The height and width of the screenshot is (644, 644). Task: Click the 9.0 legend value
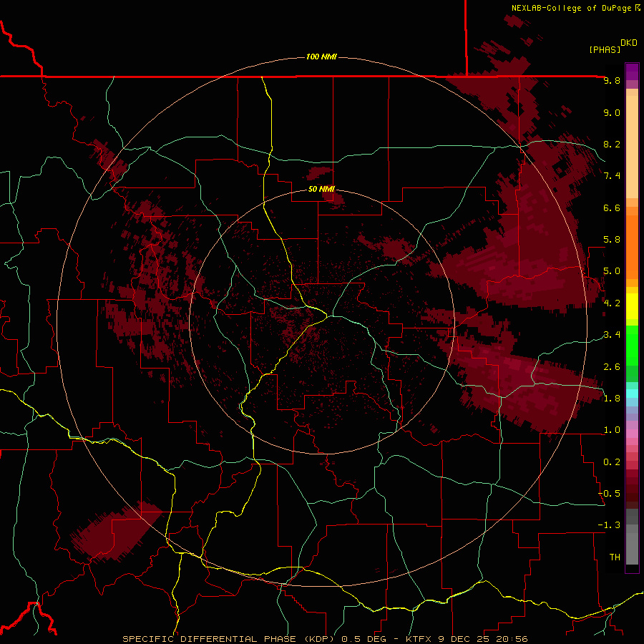pos(612,112)
